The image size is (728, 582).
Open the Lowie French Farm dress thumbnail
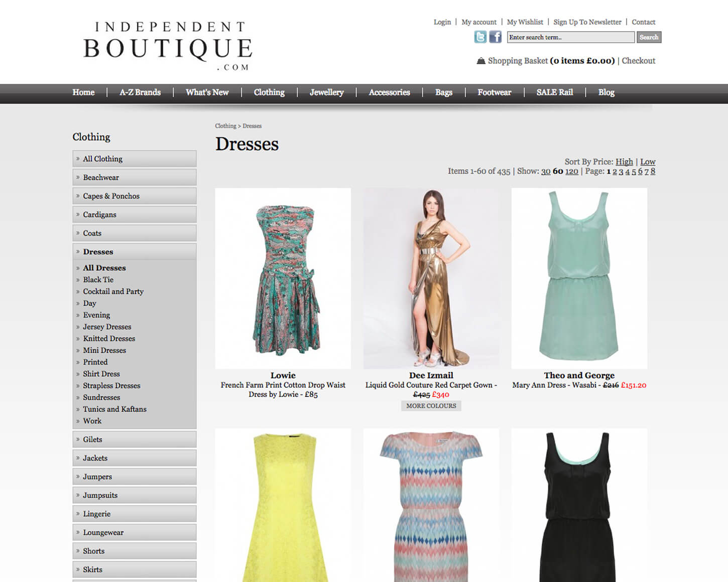[283, 278]
